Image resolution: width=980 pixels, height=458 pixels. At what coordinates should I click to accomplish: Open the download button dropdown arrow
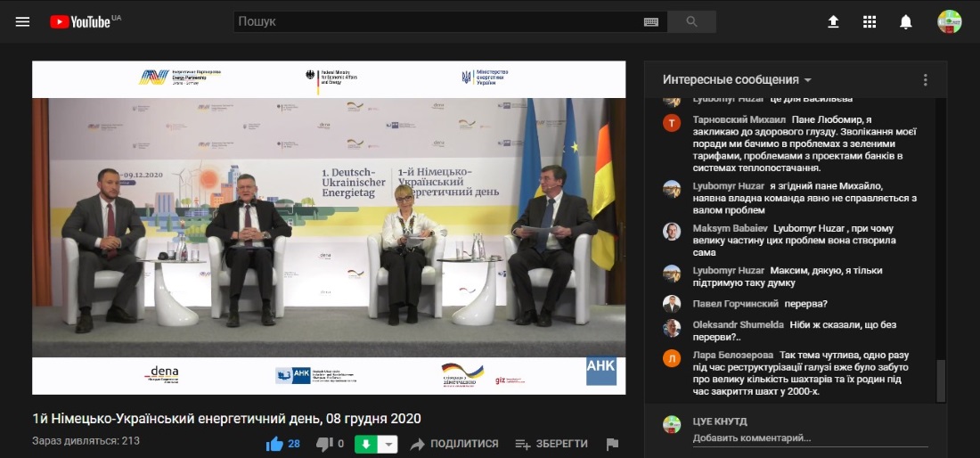388,445
